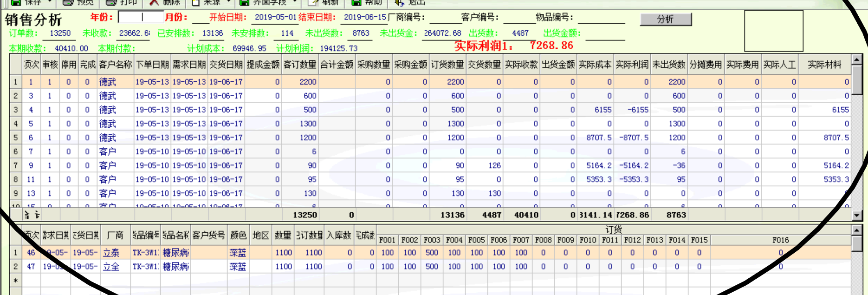
Task: Click the 颜色 column header in lower table
Action: [239, 235]
